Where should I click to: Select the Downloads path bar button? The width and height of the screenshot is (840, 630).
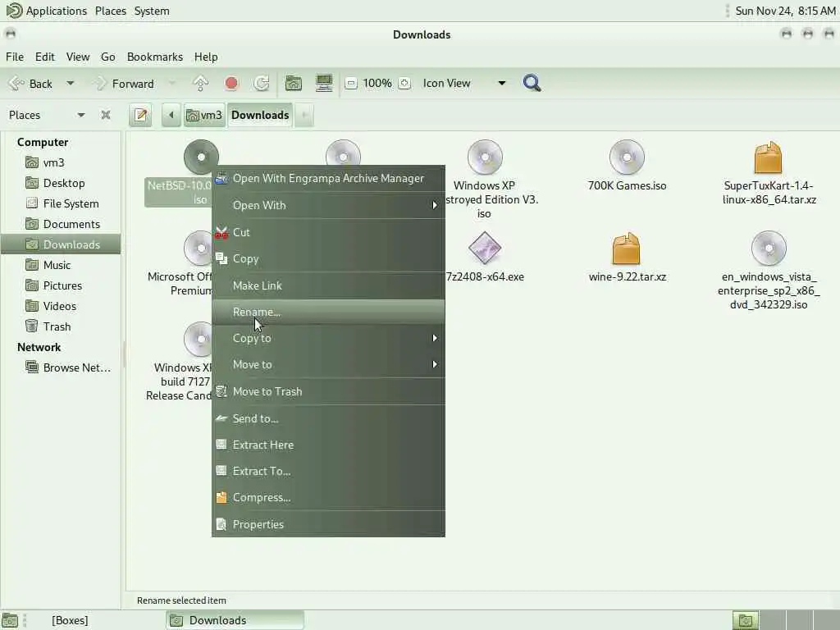[260, 115]
